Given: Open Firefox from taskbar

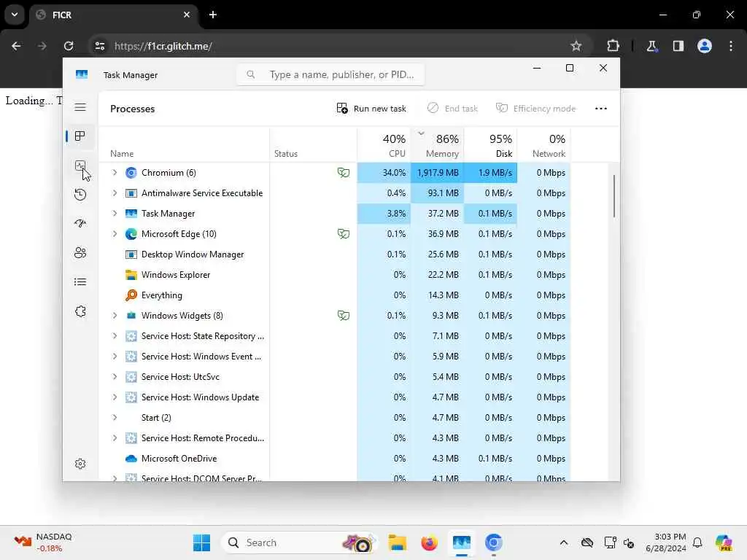Looking at the screenshot, I should point(429,542).
